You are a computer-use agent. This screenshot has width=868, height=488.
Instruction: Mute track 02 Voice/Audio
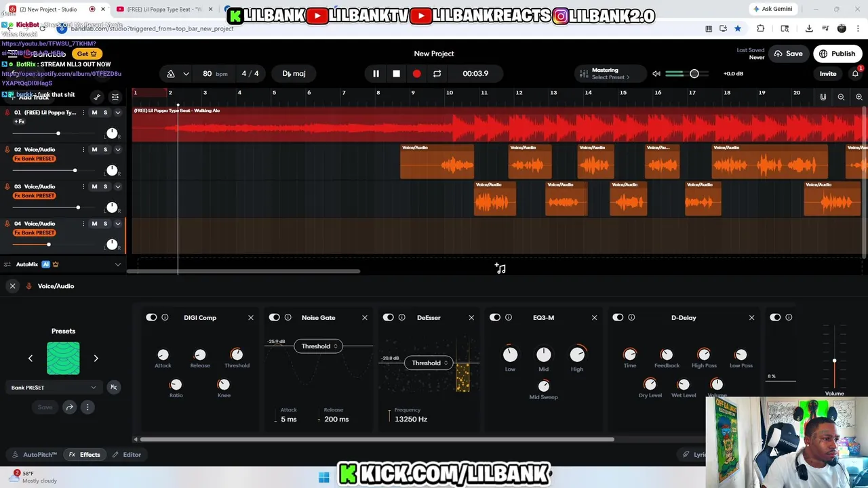(x=94, y=149)
